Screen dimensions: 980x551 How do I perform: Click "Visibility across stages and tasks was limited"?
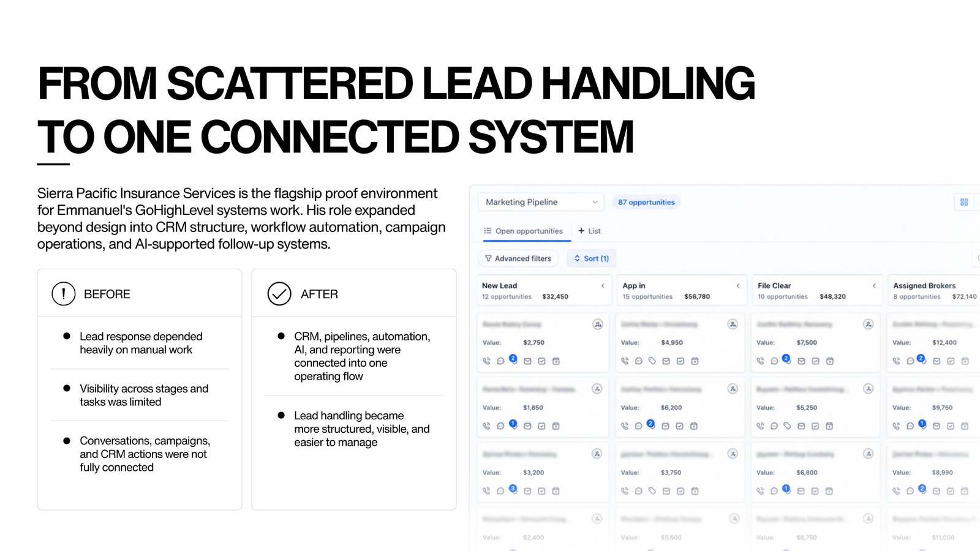tap(144, 395)
